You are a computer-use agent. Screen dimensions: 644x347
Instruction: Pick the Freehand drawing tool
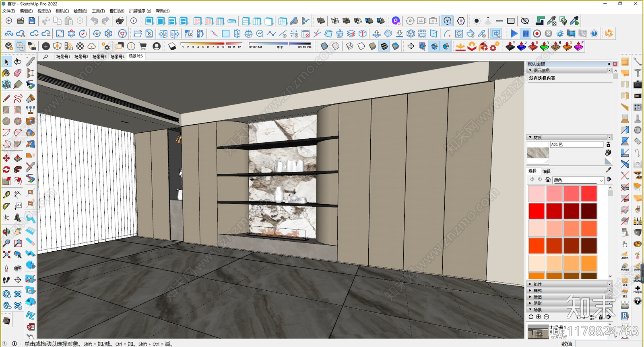(x=18, y=99)
